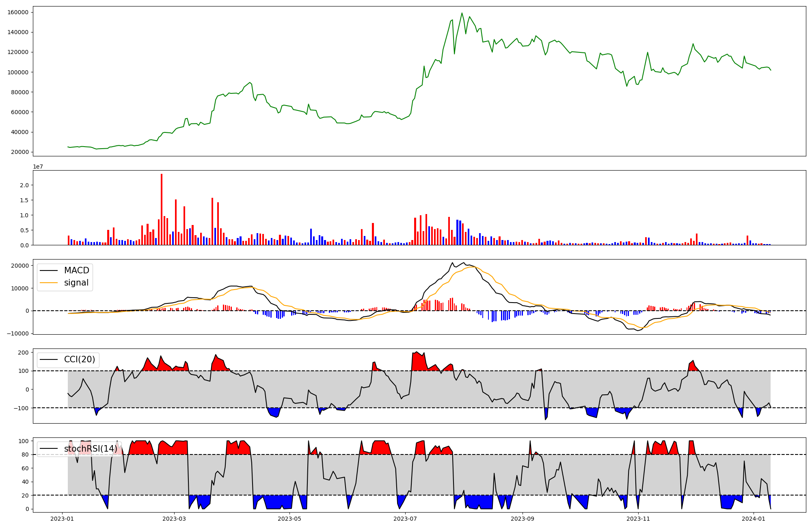Click the -10000 label on MACD axis
The image size is (812, 528).
18,333
